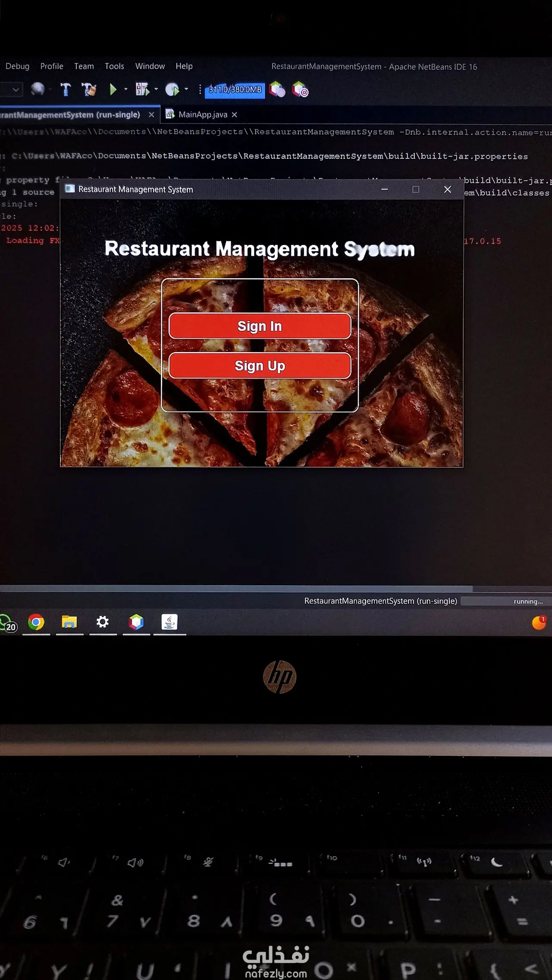Click the status text RestaurantManagementSystem (run-single)
The width and height of the screenshot is (552, 980).
point(381,601)
